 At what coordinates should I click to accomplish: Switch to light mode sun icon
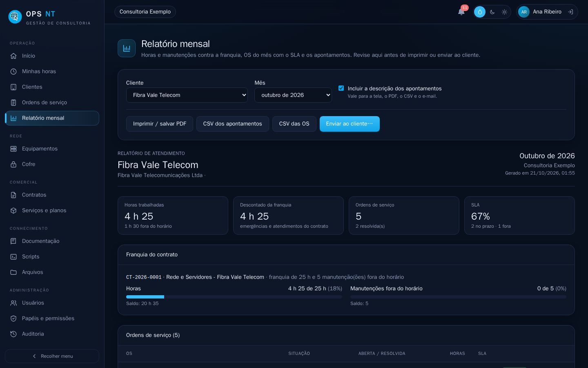(505, 12)
